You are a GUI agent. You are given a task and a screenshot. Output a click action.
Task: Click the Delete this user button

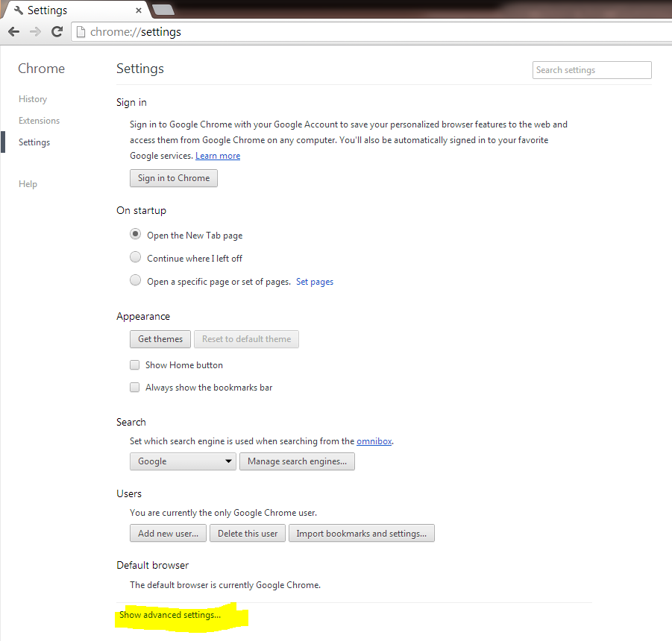click(248, 533)
